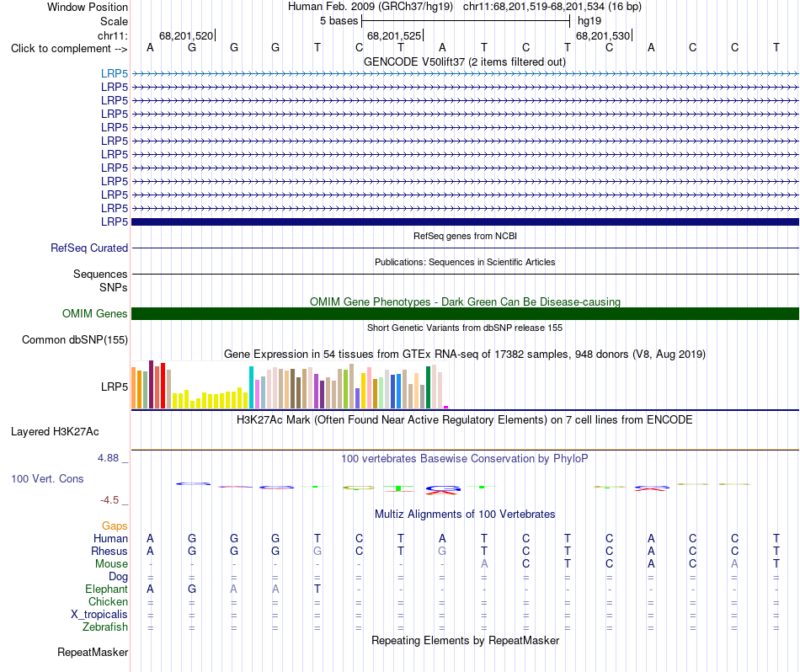The width and height of the screenshot is (800, 672).
Task: Open the GENCODE V50lift37 track title
Action: [465, 62]
